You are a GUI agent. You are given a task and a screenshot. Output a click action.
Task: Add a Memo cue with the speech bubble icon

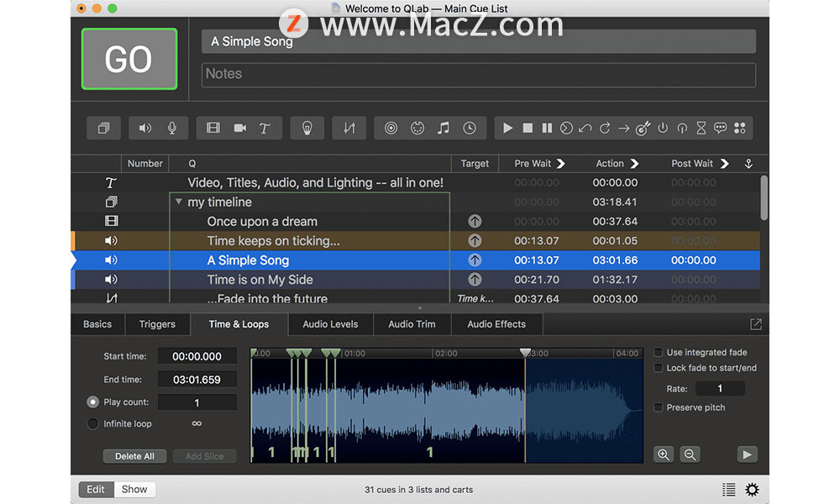point(721,128)
